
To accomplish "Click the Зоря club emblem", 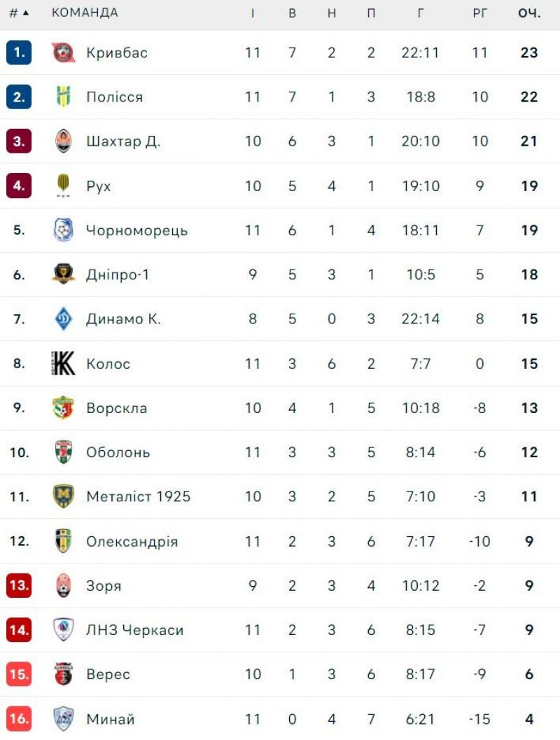I will click(x=63, y=585).
